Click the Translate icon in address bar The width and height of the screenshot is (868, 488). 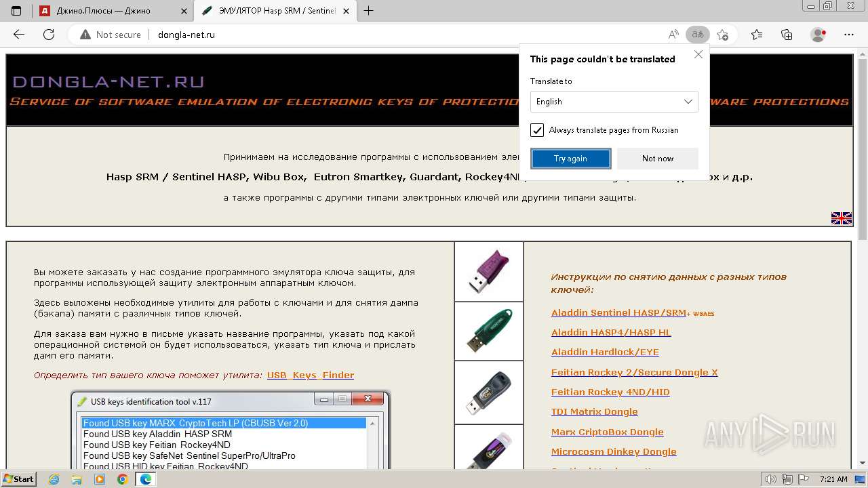coord(697,35)
